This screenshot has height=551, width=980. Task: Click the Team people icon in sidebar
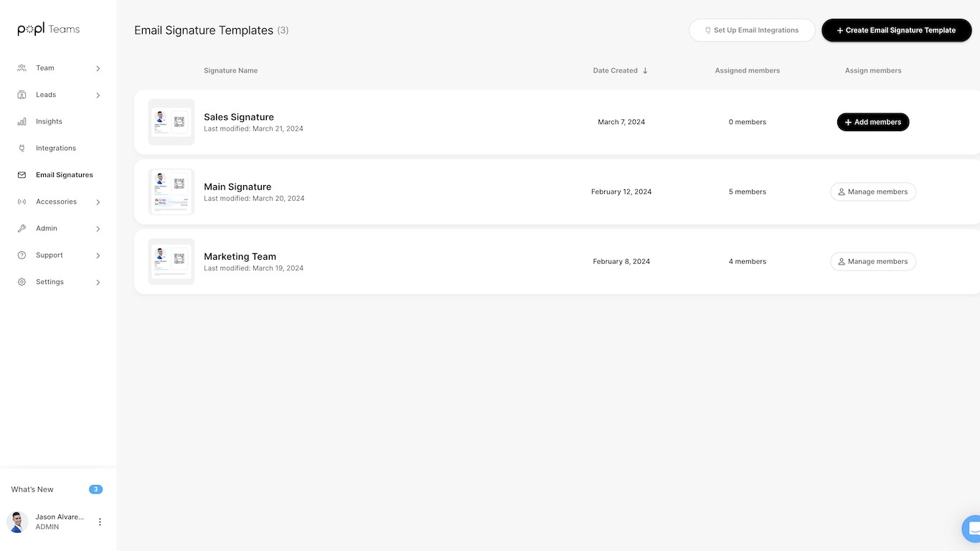pos(22,68)
